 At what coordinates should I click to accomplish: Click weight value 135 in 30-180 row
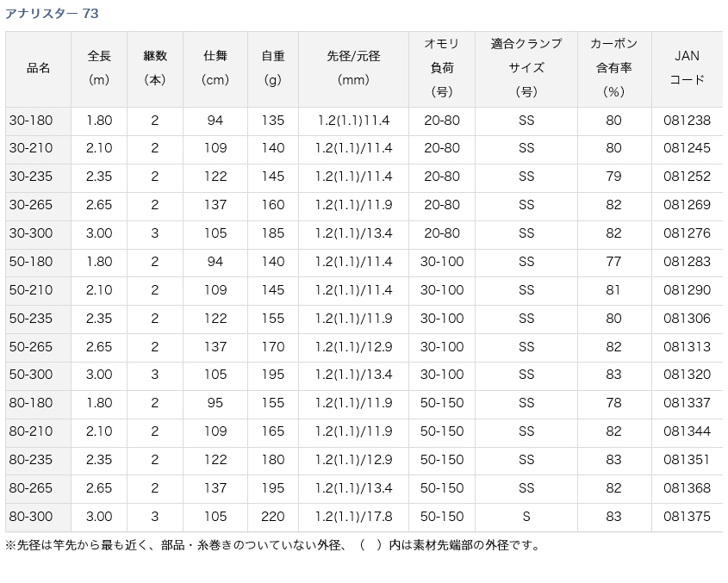(273, 121)
